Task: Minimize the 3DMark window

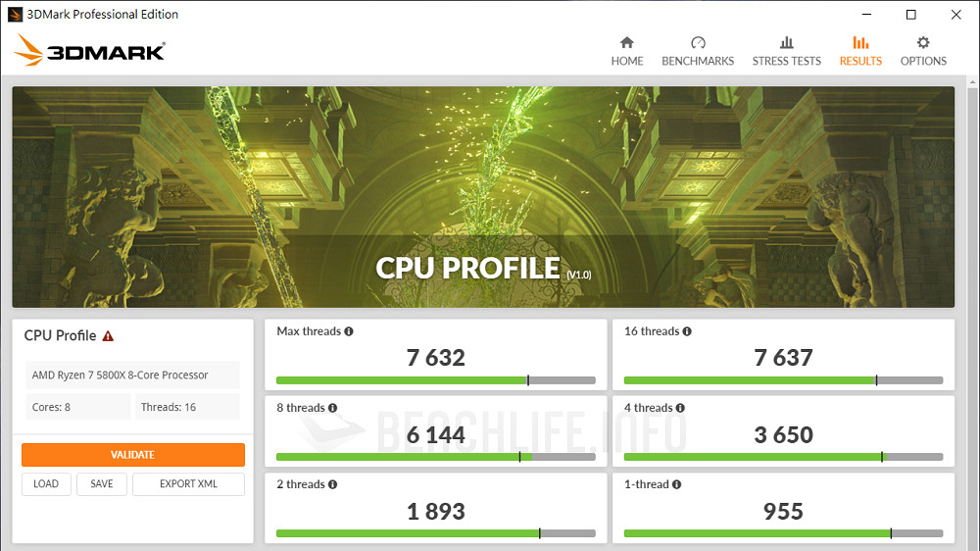Action: [866, 15]
